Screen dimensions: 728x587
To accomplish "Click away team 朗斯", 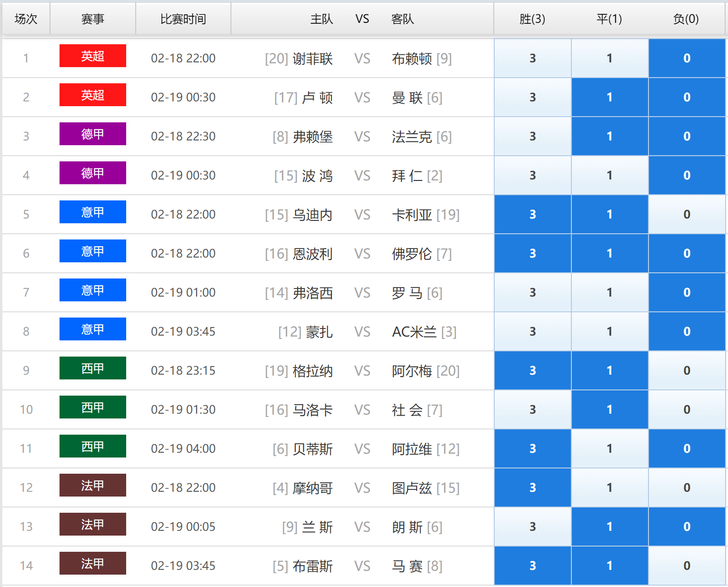I will tap(407, 527).
